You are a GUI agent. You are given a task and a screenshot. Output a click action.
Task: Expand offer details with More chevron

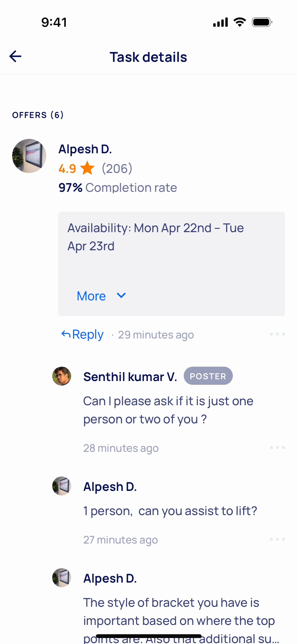pos(121,295)
